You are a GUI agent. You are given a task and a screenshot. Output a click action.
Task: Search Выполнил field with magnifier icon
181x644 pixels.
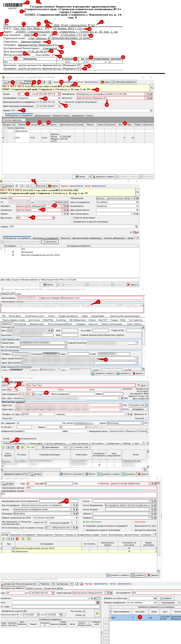coord(148,98)
